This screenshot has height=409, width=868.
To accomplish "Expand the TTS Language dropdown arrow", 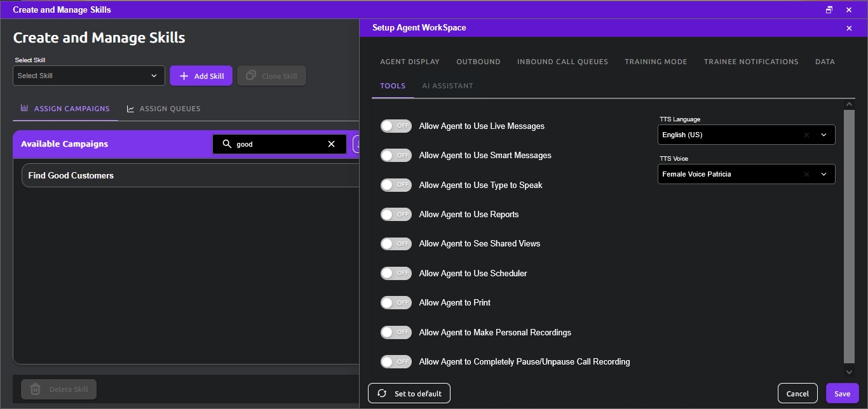I will pos(824,135).
